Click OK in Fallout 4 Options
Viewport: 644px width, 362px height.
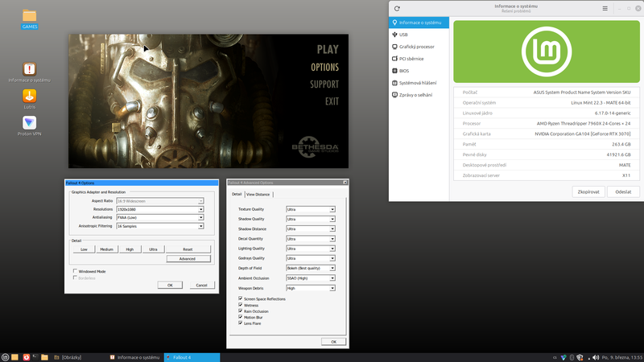coord(170,285)
